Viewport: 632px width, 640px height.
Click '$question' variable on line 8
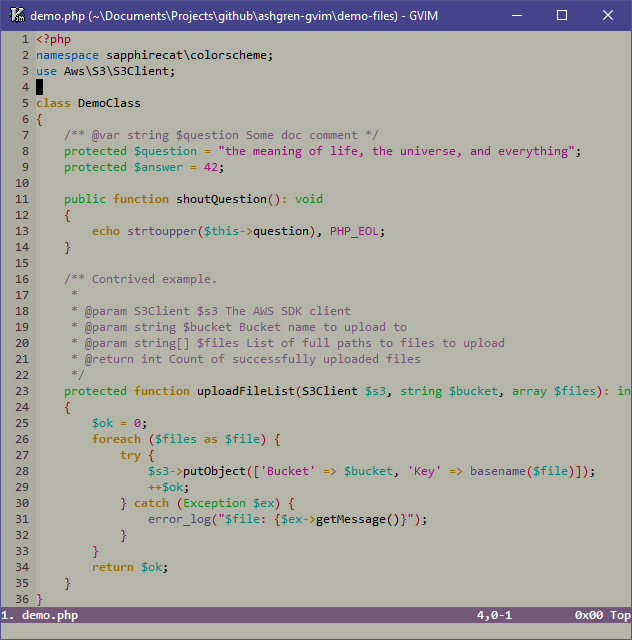(165, 151)
